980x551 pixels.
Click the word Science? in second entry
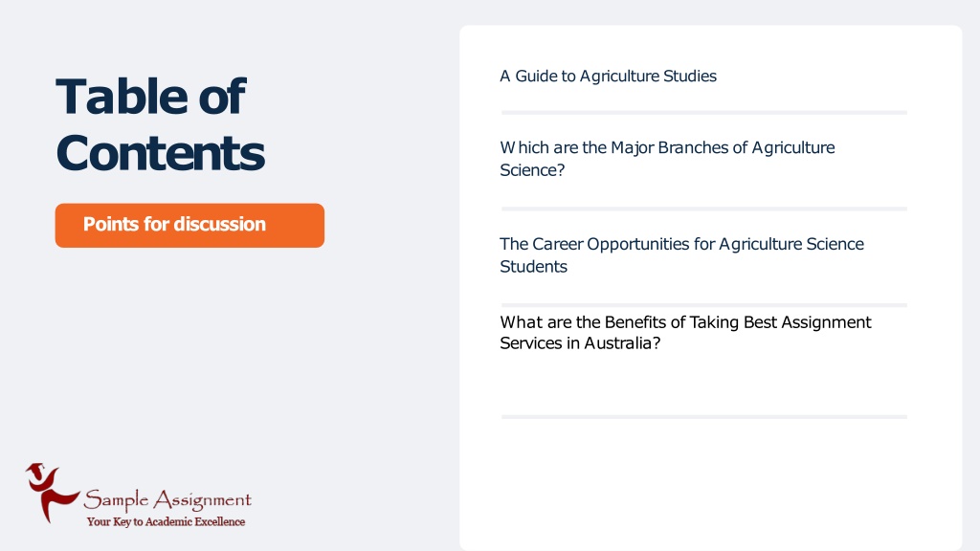[x=532, y=170]
